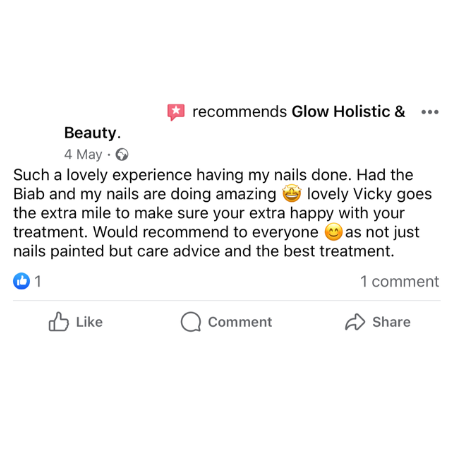Image resolution: width=459 pixels, height=459 pixels.
Task: Open the '4 May' post timestamp
Action: (83, 154)
